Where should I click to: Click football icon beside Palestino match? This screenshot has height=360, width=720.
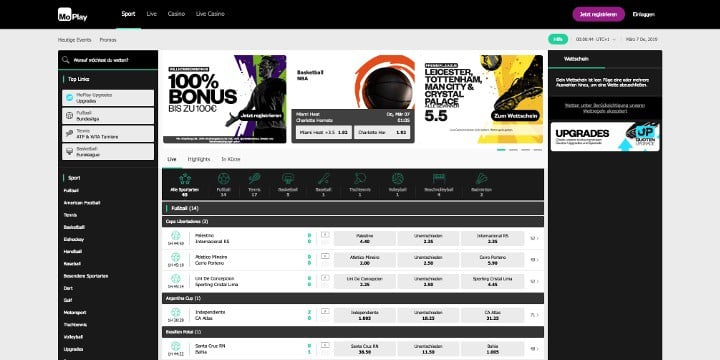point(176,236)
